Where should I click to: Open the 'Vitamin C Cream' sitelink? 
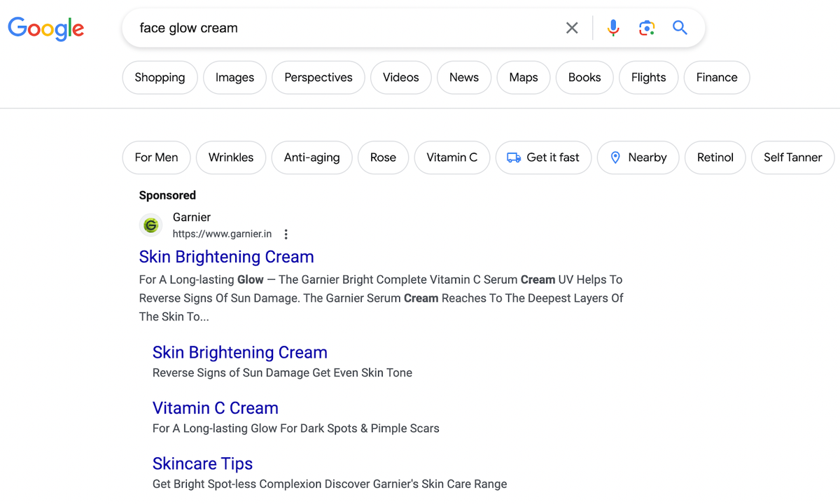(216, 408)
